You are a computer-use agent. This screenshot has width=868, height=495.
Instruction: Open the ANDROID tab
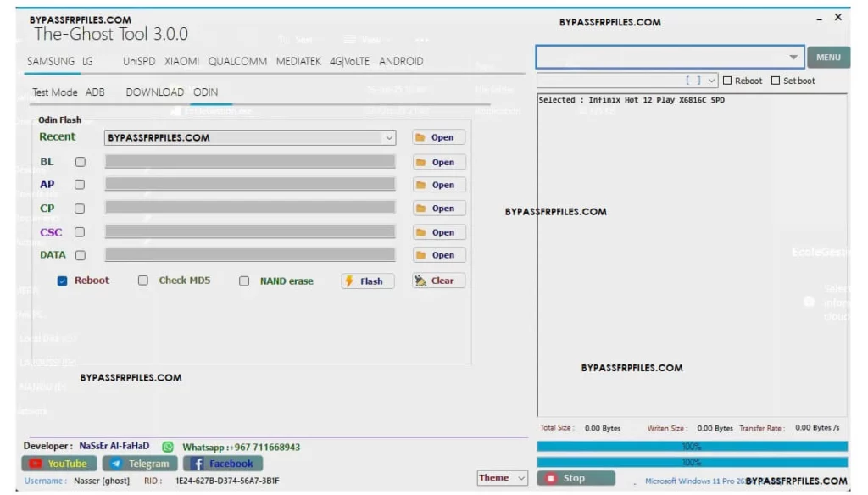[x=401, y=62]
